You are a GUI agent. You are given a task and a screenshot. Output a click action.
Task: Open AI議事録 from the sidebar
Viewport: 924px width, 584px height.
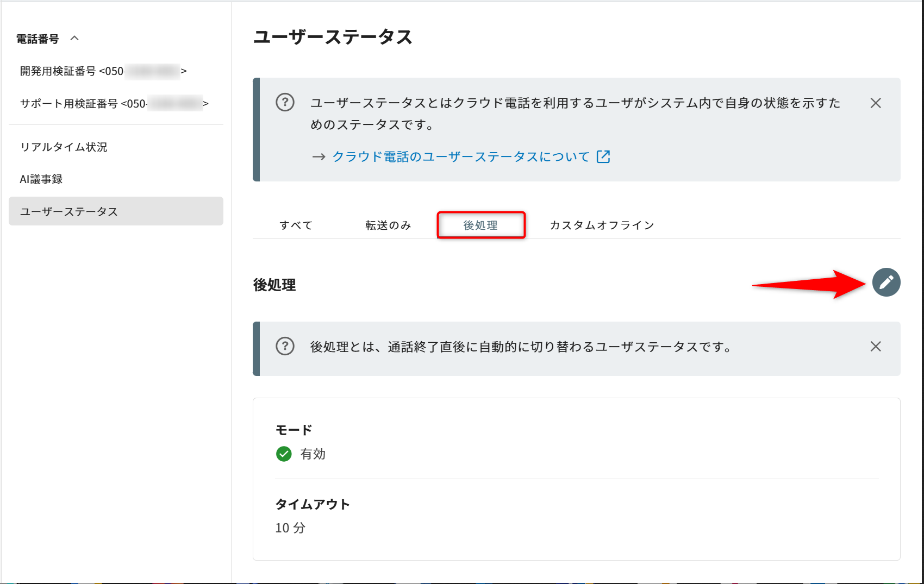tap(41, 179)
